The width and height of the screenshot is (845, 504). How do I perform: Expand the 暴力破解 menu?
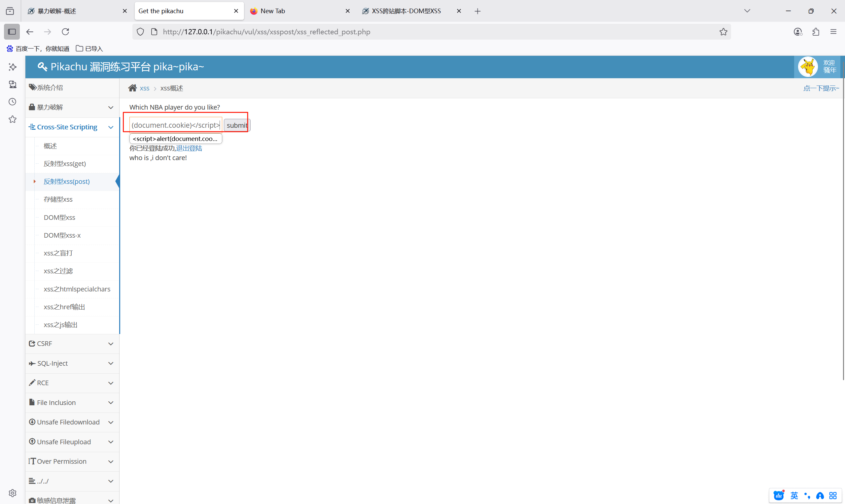click(x=72, y=107)
